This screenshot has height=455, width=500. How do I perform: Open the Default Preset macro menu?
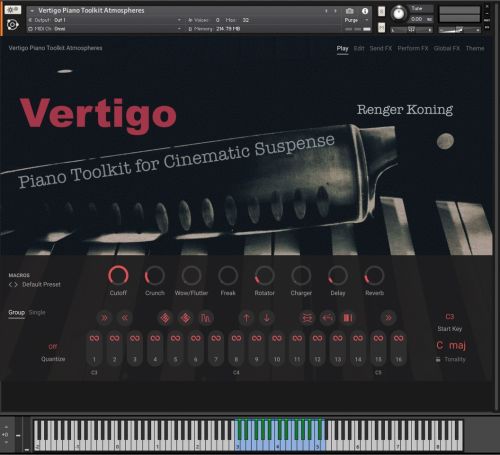(x=41, y=285)
